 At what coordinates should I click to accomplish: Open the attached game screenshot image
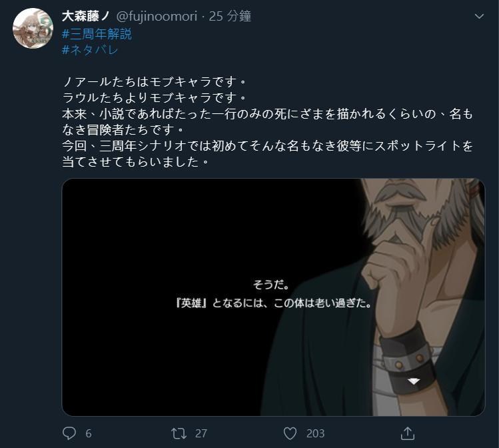273,297
